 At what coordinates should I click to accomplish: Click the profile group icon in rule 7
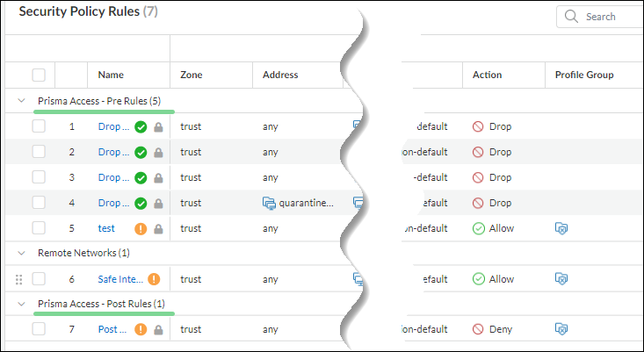(x=561, y=330)
